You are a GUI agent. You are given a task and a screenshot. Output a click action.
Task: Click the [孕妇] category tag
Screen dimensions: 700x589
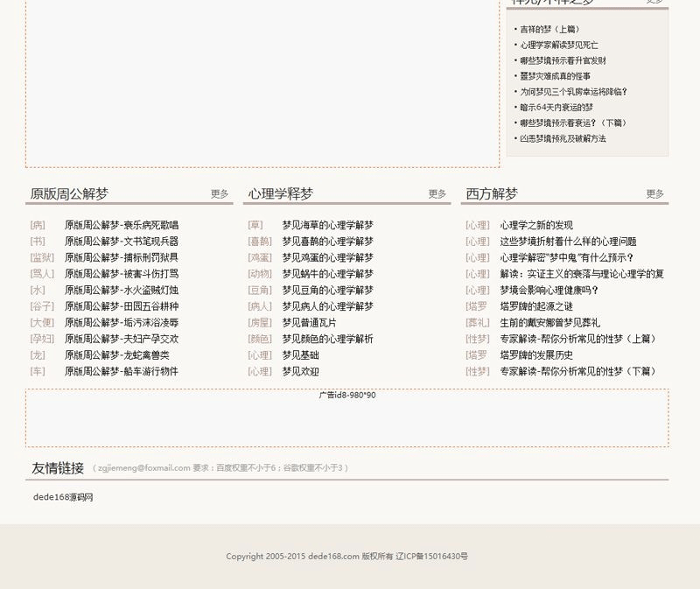point(42,339)
